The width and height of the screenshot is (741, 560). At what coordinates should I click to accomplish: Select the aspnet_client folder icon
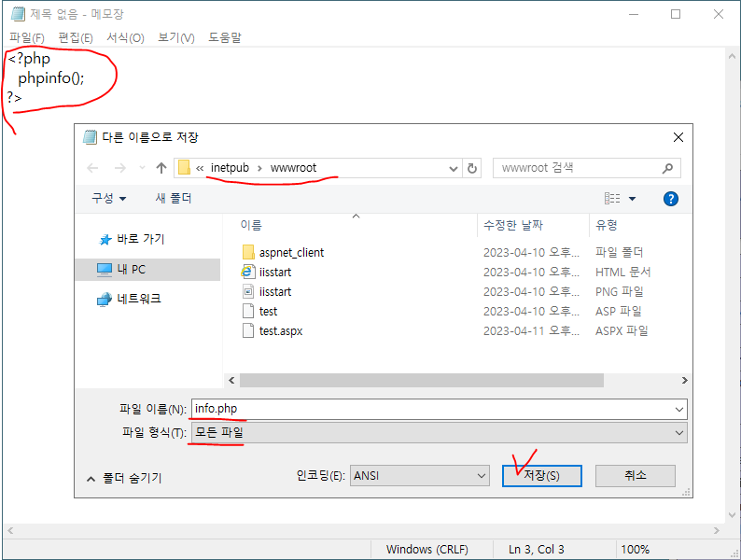(248, 252)
